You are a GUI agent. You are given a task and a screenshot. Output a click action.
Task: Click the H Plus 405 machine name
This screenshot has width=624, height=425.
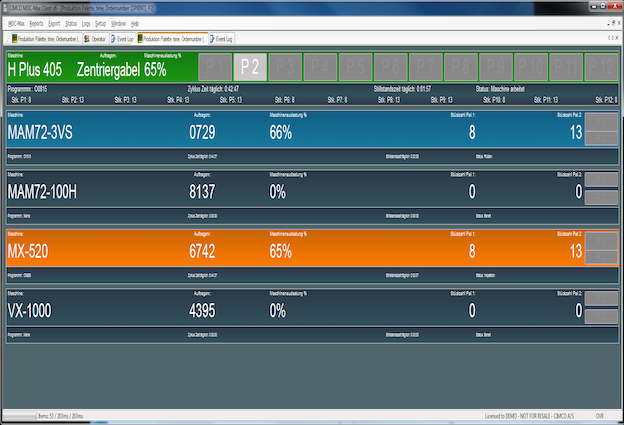[35, 70]
